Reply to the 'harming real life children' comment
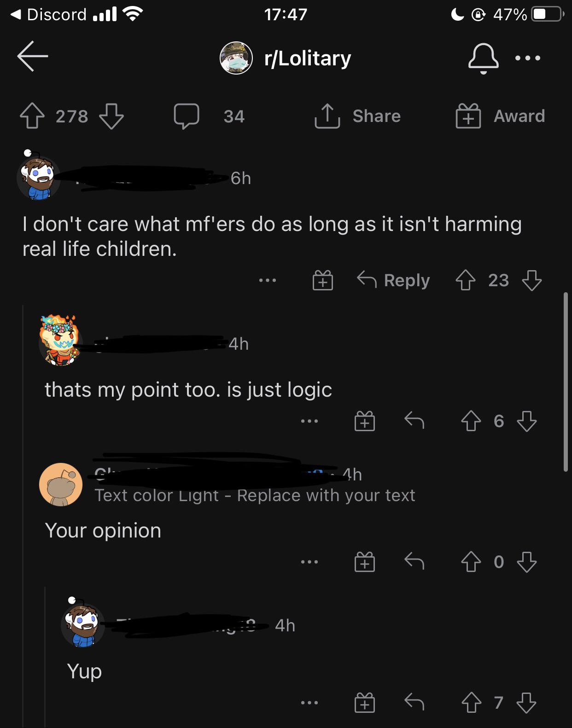 click(393, 280)
